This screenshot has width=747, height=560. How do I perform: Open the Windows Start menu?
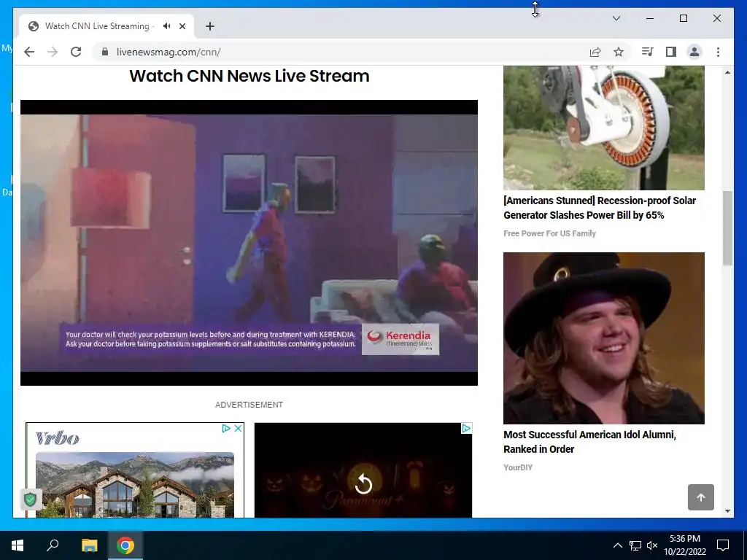(18, 545)
